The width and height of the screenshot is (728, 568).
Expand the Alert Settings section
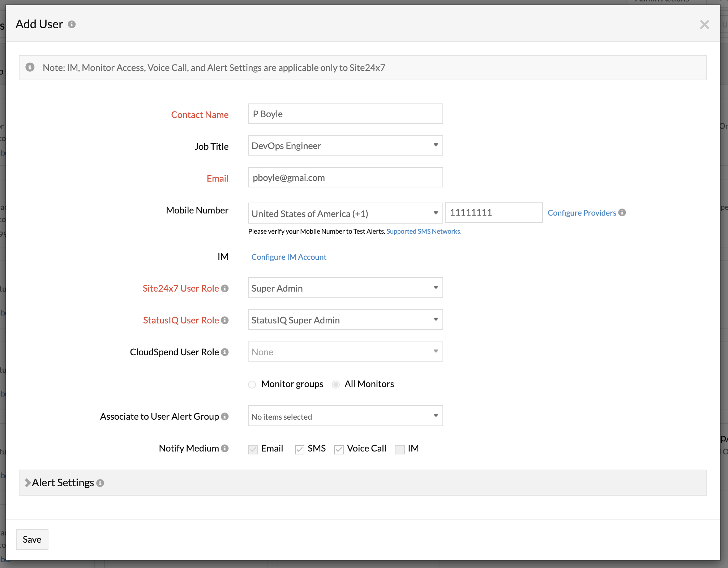(62, 483)
